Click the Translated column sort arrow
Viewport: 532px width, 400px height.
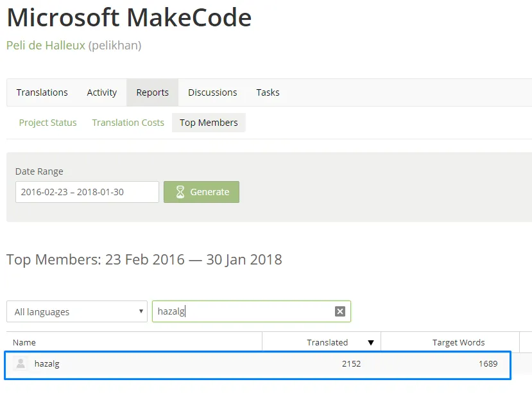(371, 343)
